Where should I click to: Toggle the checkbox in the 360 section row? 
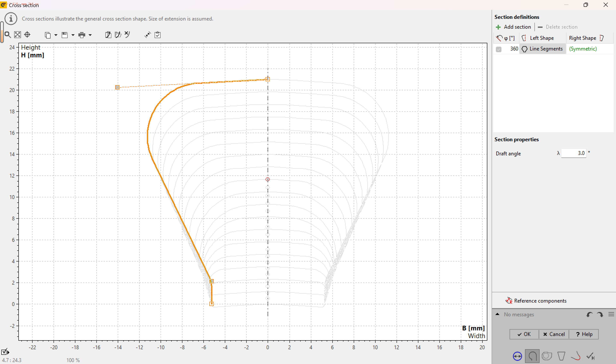click(x=498, y=49)
